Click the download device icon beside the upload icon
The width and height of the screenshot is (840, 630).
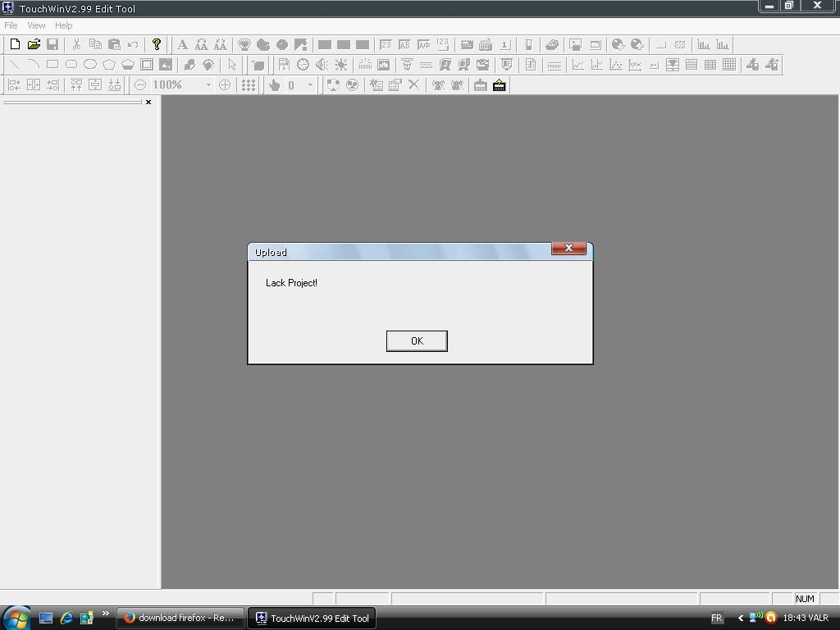click(x=481, y=84)
